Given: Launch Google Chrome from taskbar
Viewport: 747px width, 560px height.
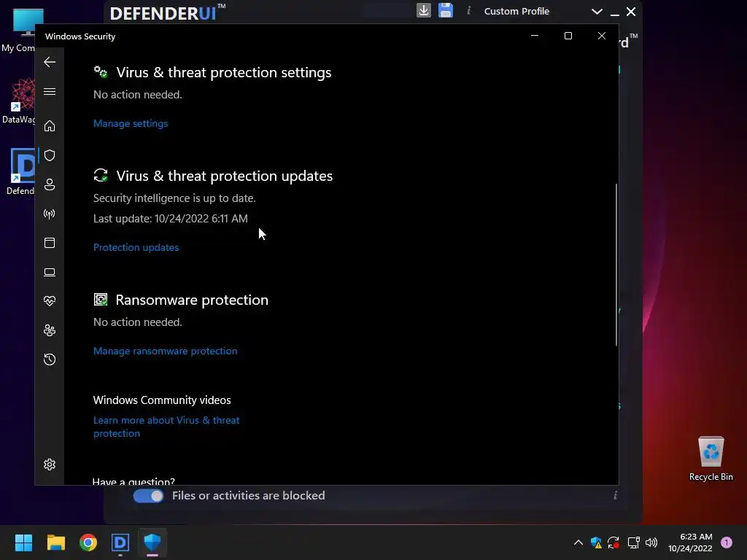Looking at the screenshot, I should click(x=88, y=542).
